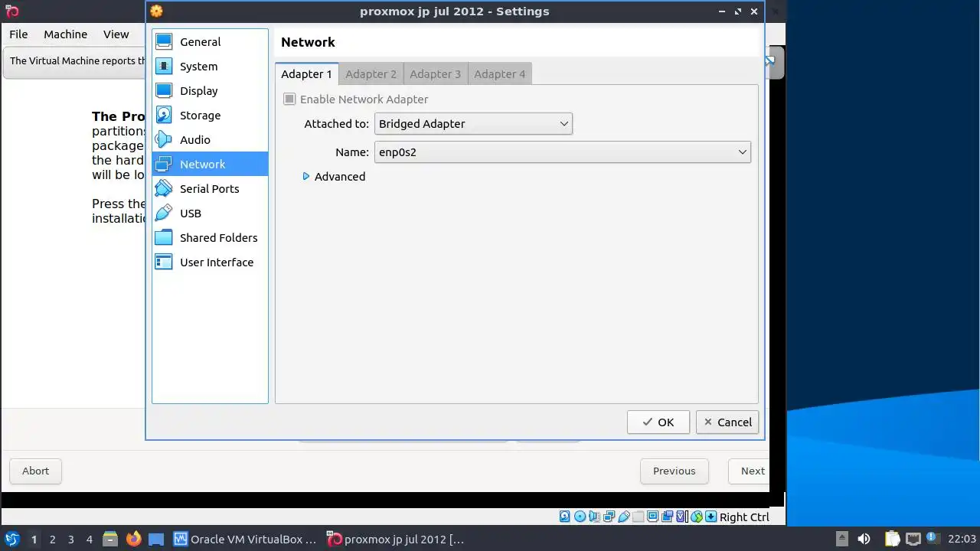Switch to virtual desktop 4
The image size is (980, 551).
tap(89, 540)
